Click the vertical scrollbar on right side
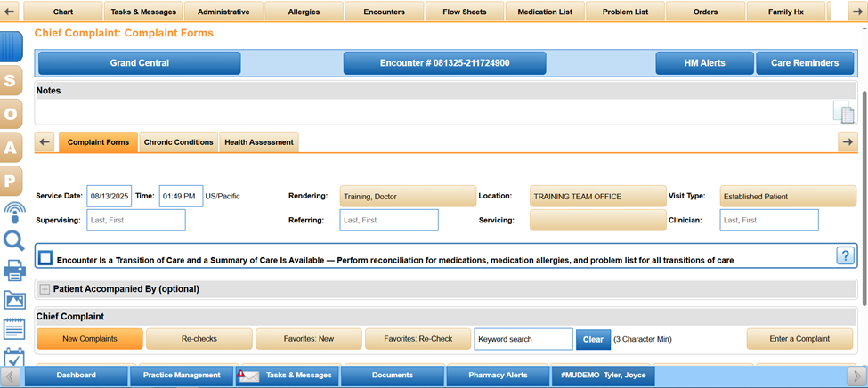This screenshot has height=388, width=868. click(863, 178)
